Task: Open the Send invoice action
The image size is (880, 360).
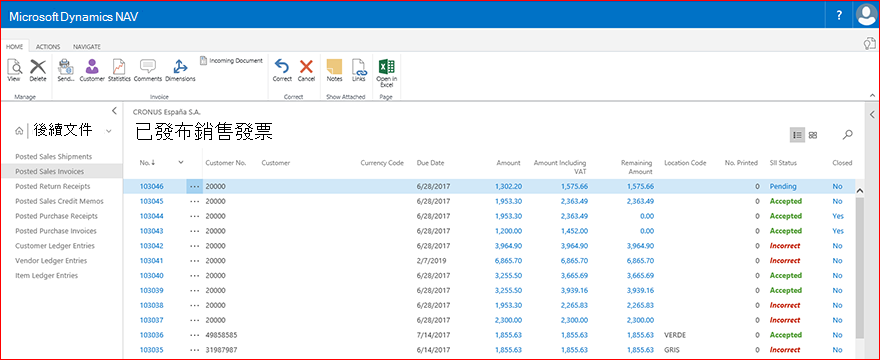Action: click(x=66, y=71)
